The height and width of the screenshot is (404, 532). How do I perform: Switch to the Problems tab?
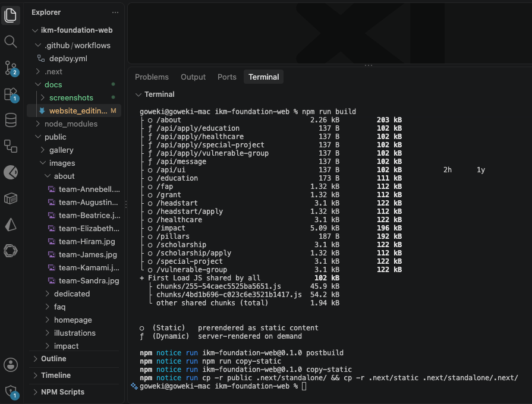[x=152, y=77]
